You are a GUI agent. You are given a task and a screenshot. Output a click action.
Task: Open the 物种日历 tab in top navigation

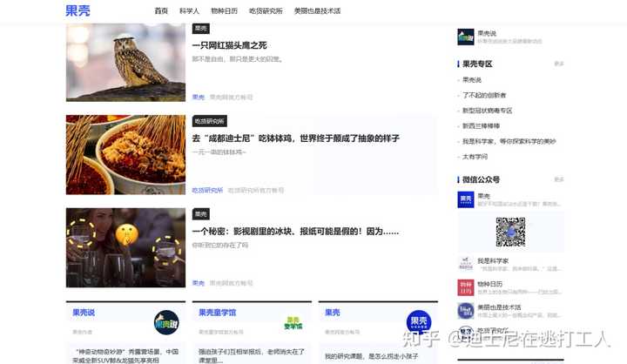tap(224, 11)
